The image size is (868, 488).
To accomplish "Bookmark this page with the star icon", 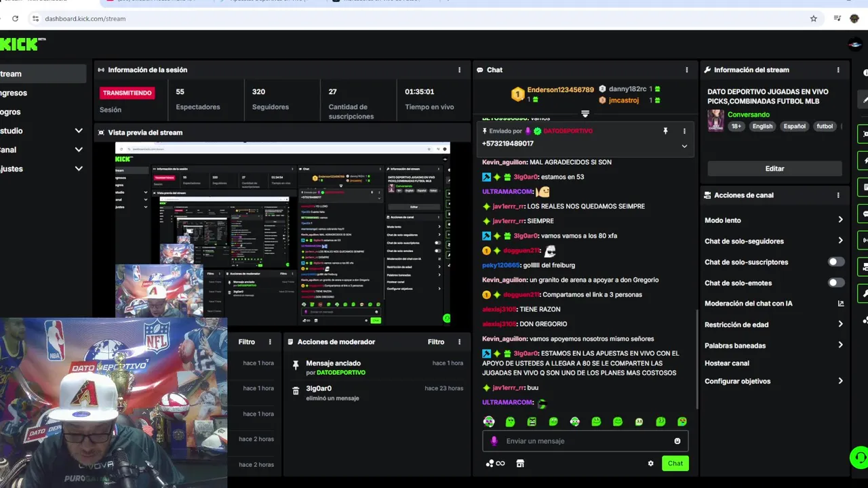I will (814, 18).
